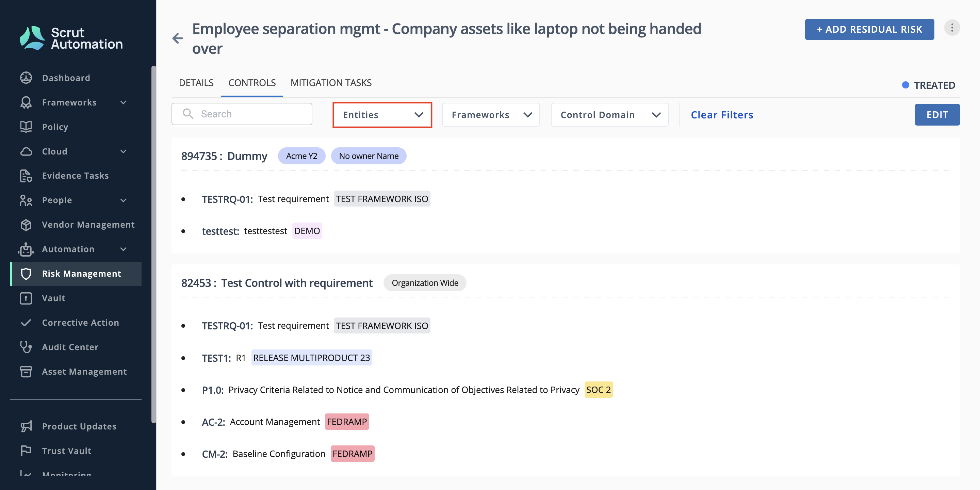Go back using the left arrow icon
Viewport: 980px width, 490px height.
(178, 38)
